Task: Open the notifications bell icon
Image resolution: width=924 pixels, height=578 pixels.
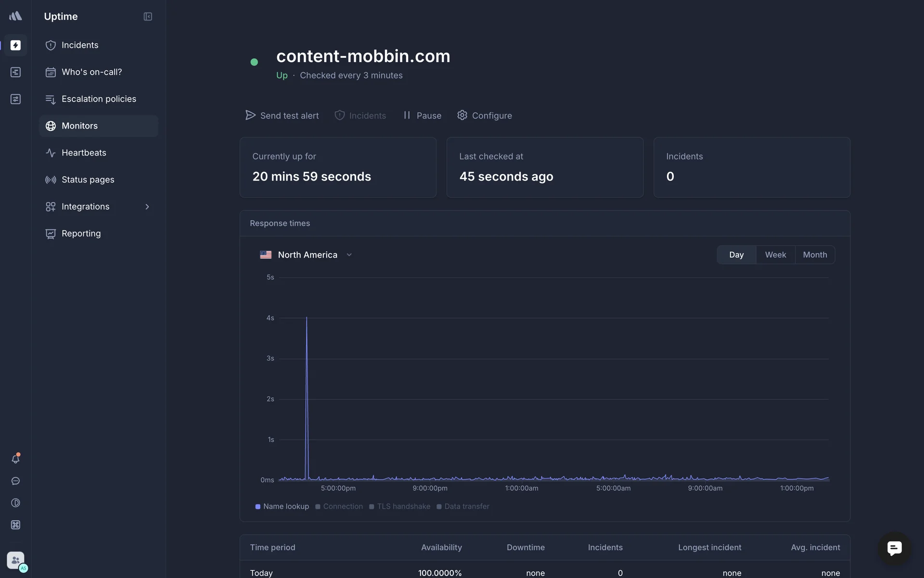Action: (x=15, y=459)
